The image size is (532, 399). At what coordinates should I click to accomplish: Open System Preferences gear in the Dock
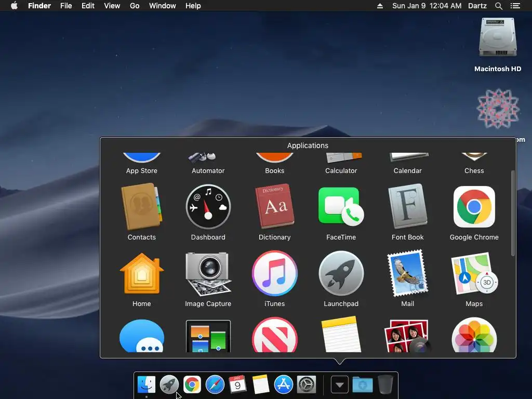tap(307, 384)
